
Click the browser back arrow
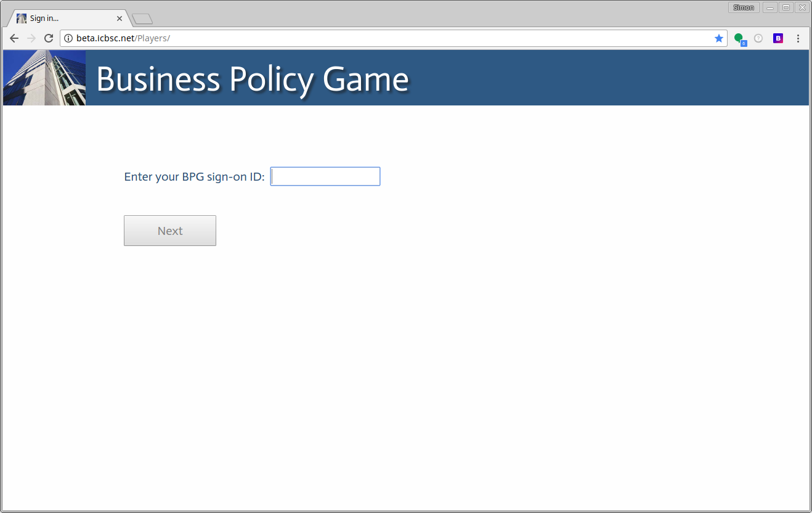14,38
